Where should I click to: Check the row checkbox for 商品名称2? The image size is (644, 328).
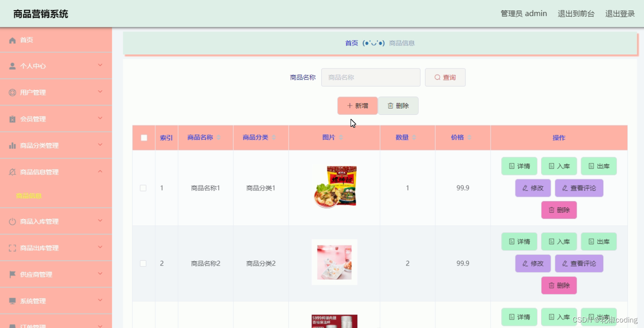(144, 263)
